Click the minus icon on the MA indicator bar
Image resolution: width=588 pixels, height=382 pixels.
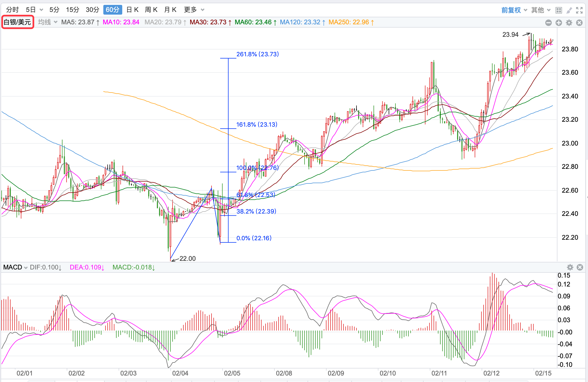(x=548, y=23)
